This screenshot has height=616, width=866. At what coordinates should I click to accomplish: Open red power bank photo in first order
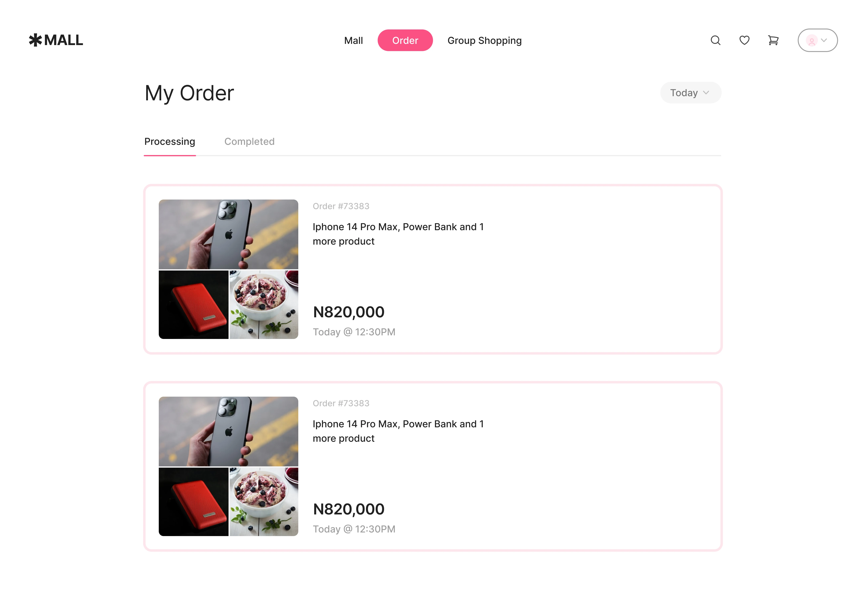193,304
